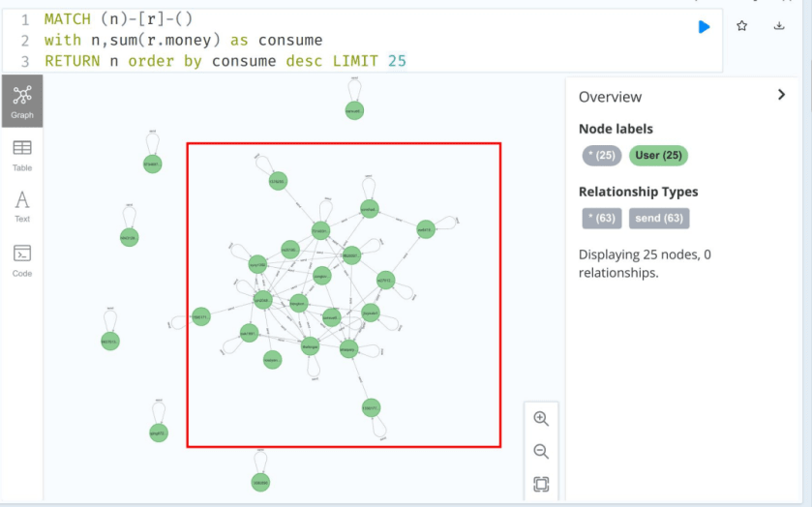The image size is (812, 507).
Task: Switch to Graph view
Action: [x=22, y=101]
